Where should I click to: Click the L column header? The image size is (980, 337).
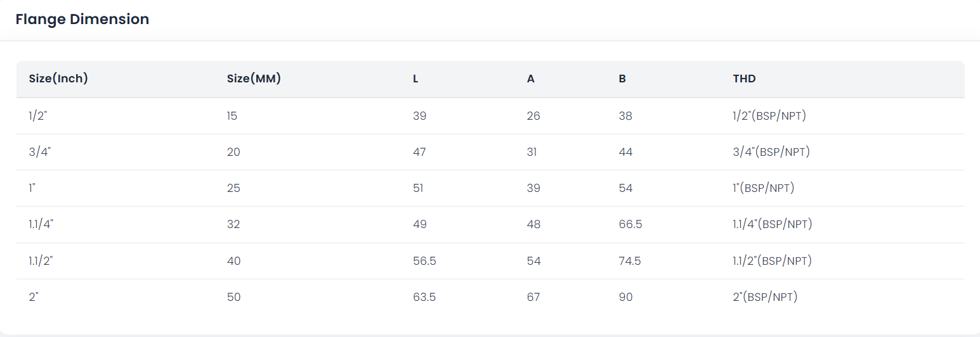click(415, 79)
